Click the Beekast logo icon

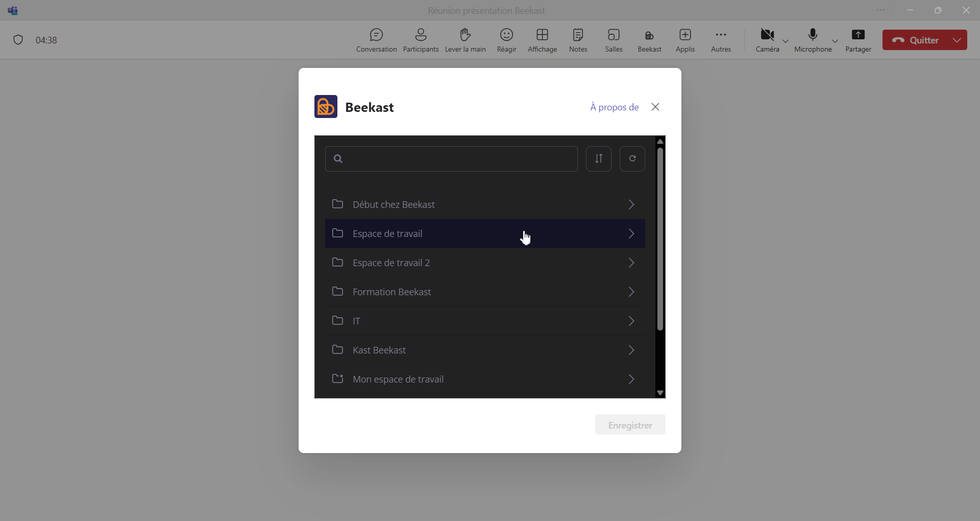point(326,107)
